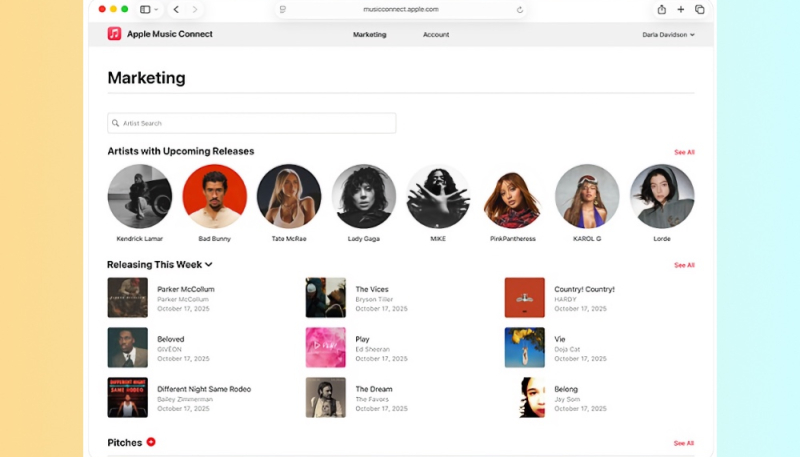The image size is (800, 457).
Task: Open the Parker McCollum album cover
Action: click(128, 297)
